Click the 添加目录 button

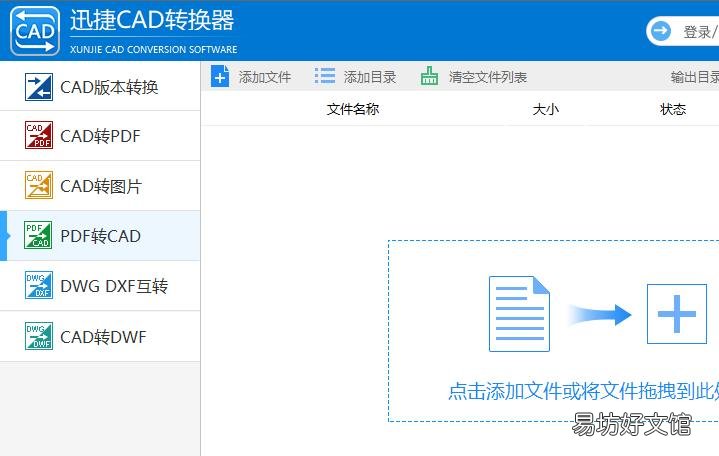(x=355, y=77)
